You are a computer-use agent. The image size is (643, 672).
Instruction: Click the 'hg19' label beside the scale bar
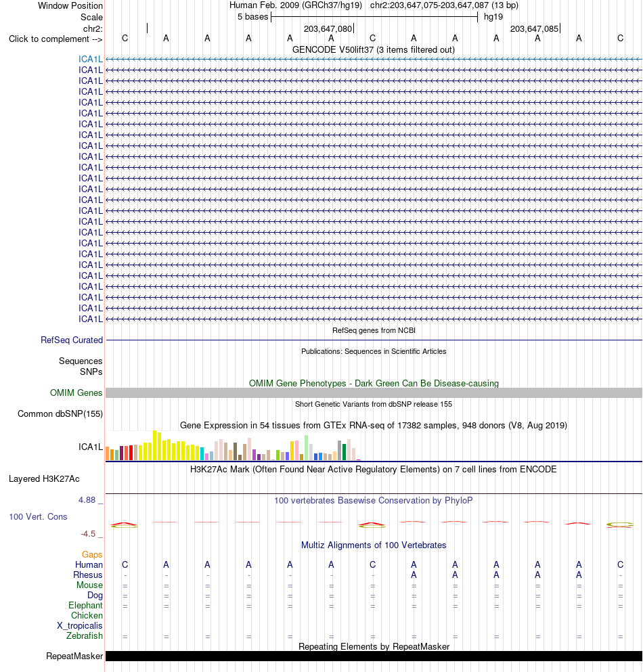(493, 17)
